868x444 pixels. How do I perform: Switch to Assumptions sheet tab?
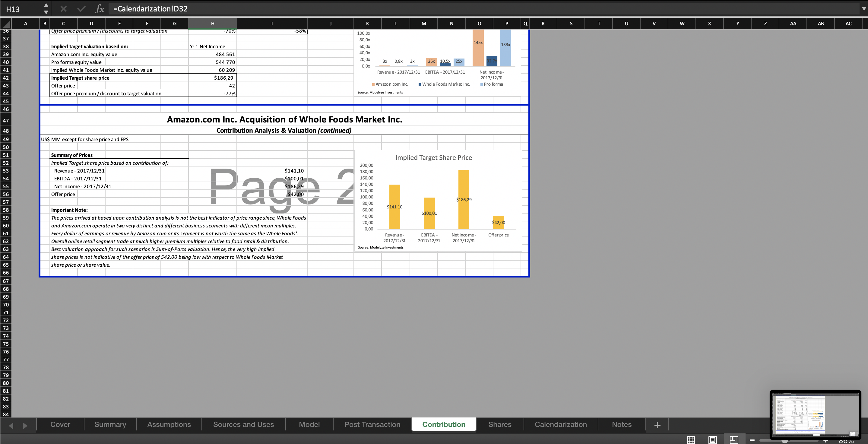(169, 424)
